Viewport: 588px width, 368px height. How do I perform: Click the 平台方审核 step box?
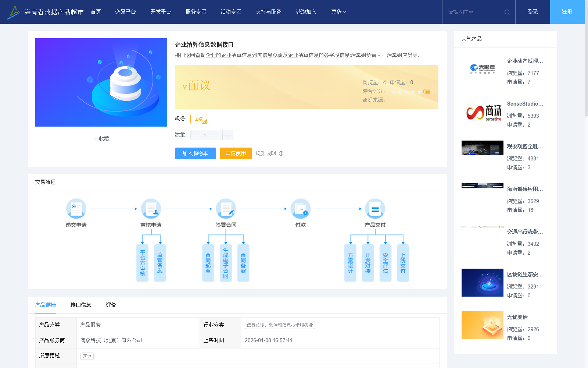tap(142, 263)
